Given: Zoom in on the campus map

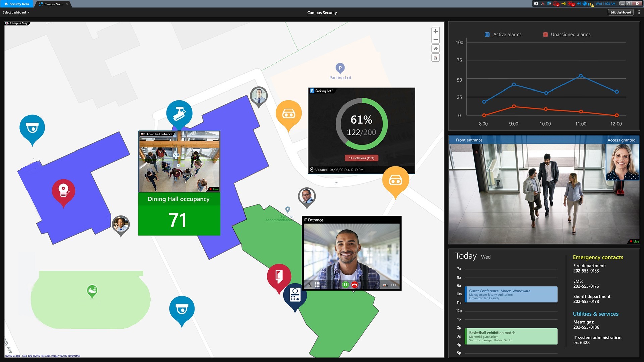Looking at the screenshot, I should point(435,31).
